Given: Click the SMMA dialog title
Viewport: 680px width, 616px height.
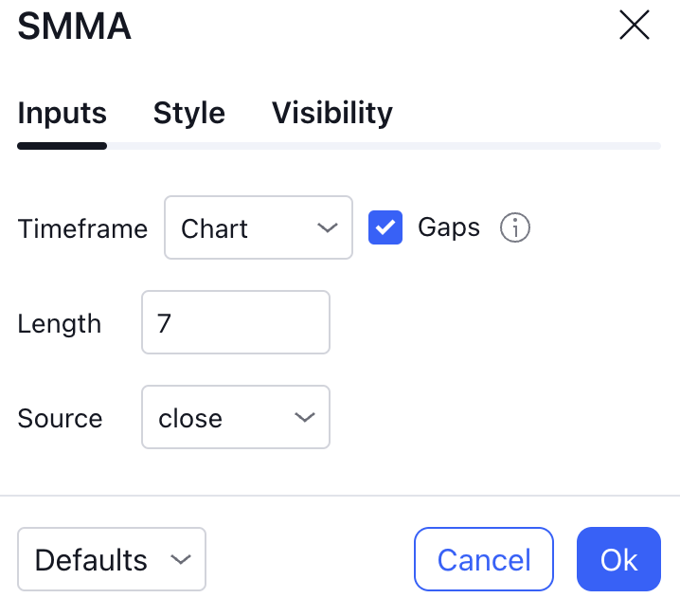Looking at the screenshot, I should click(74, 27).
